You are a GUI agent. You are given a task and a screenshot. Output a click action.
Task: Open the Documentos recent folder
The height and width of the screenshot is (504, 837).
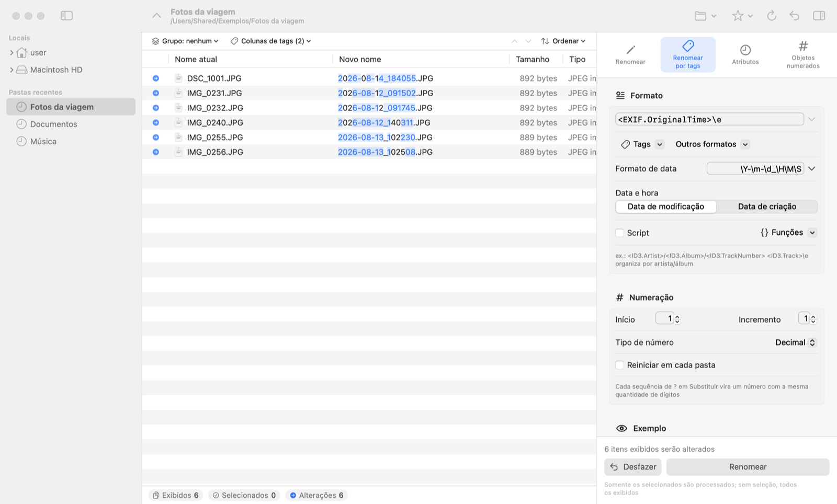(x=71, y=124)
